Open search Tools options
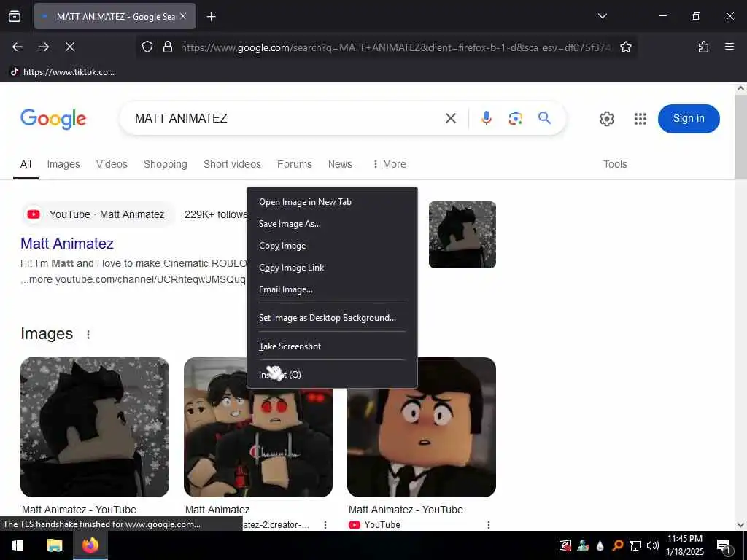Viewport: 747px width, 560px height. pos(615,164)
